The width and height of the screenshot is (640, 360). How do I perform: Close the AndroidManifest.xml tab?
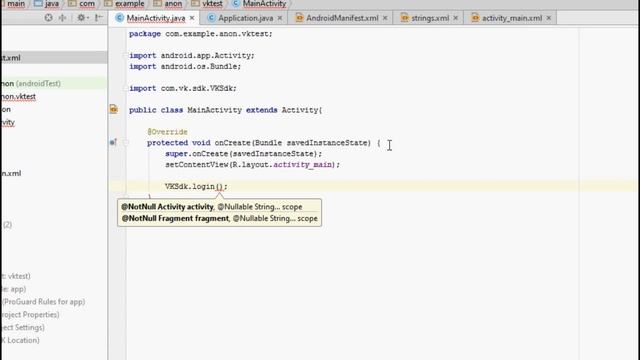click(385, 18)
